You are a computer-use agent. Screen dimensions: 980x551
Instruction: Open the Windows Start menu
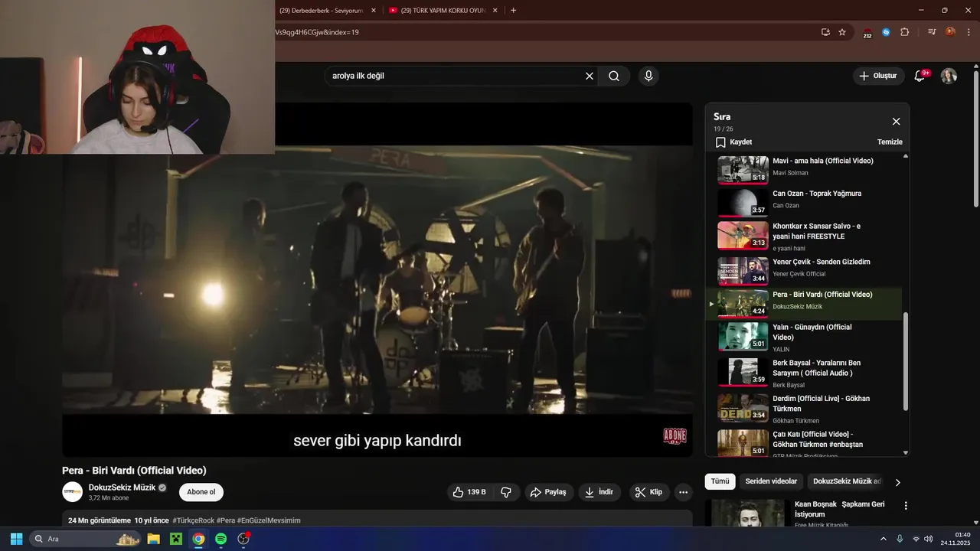click(16, 539)
